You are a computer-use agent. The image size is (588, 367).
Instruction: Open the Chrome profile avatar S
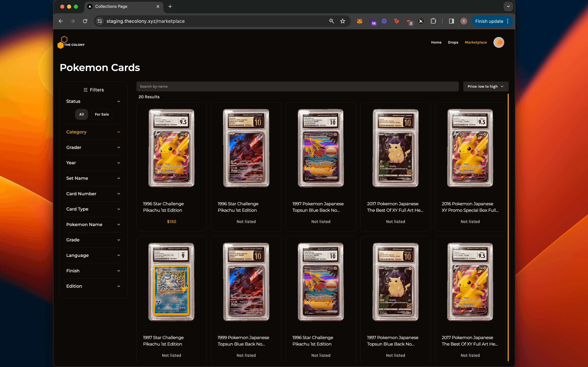point(464,21)
